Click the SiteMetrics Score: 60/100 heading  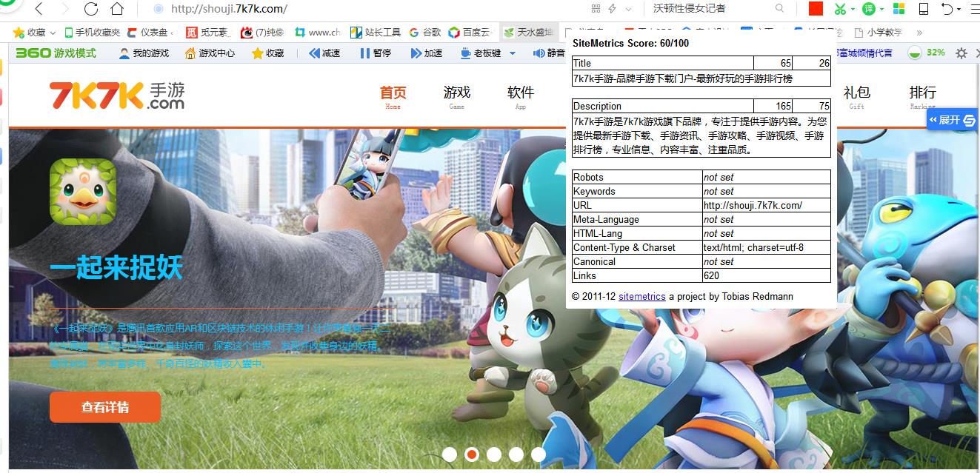(x=631, y=43)
